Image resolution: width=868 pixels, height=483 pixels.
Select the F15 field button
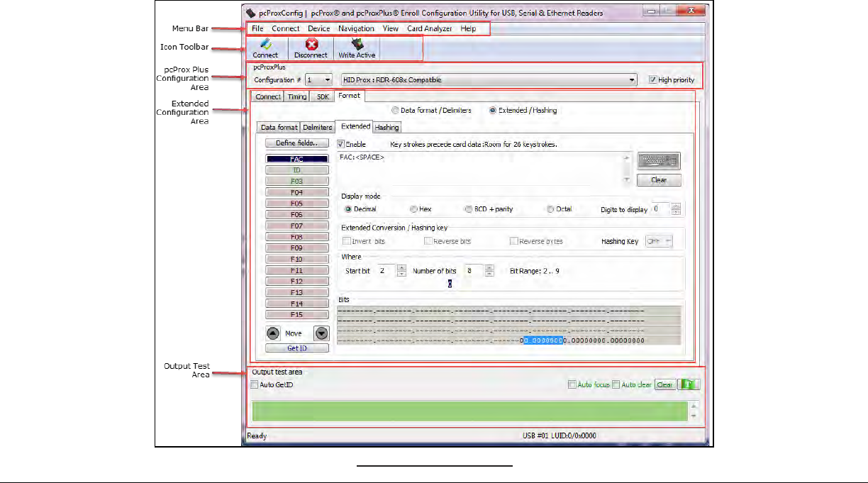(297, 315)
